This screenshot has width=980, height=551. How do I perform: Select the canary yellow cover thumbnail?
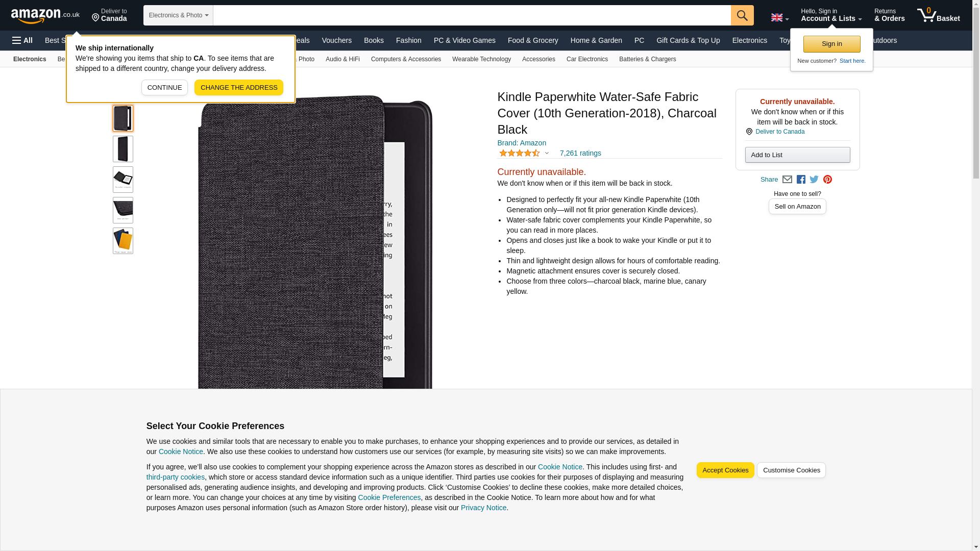tap(123, 241)
